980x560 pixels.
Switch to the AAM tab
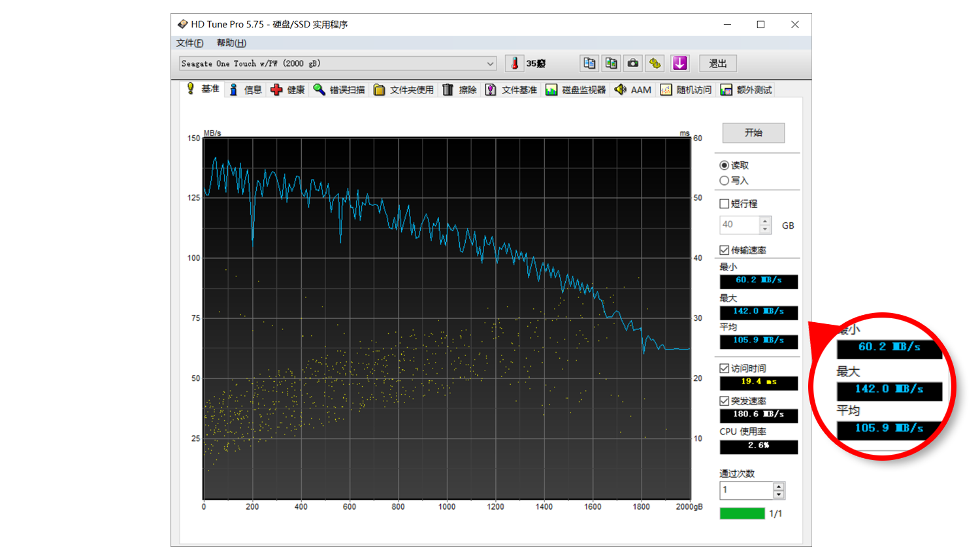pyautogui.click(x=632, y=90)
